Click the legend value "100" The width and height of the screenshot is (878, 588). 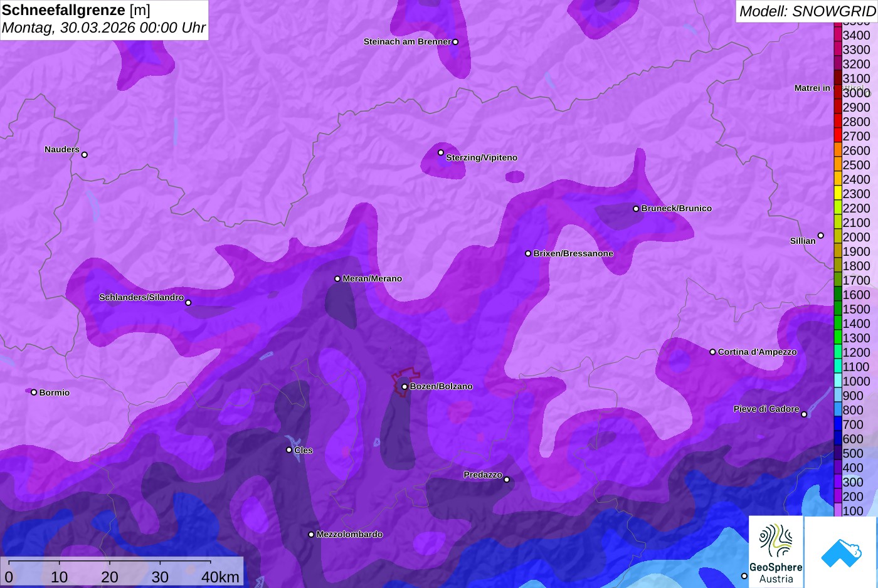(x=854, y=511)
